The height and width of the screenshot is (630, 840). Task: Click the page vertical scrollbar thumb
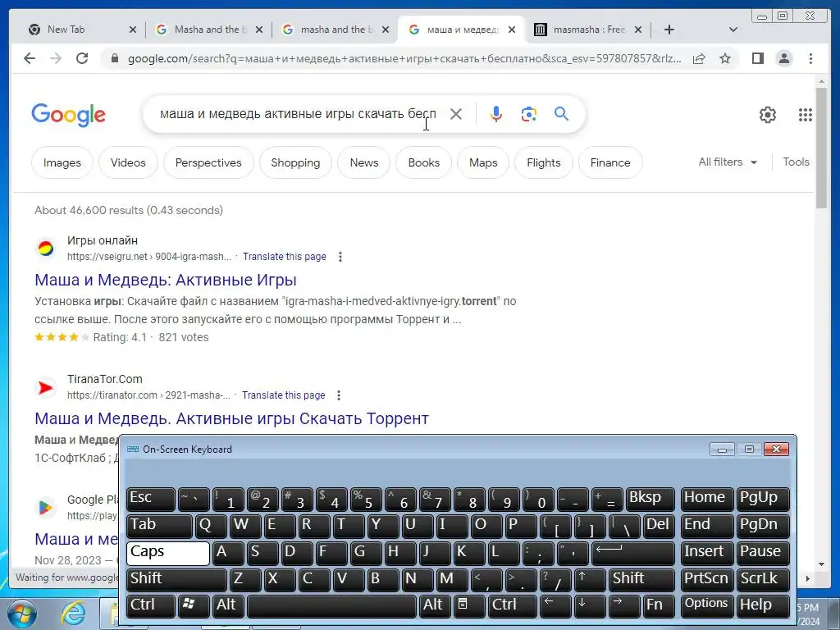click(821, 148)
